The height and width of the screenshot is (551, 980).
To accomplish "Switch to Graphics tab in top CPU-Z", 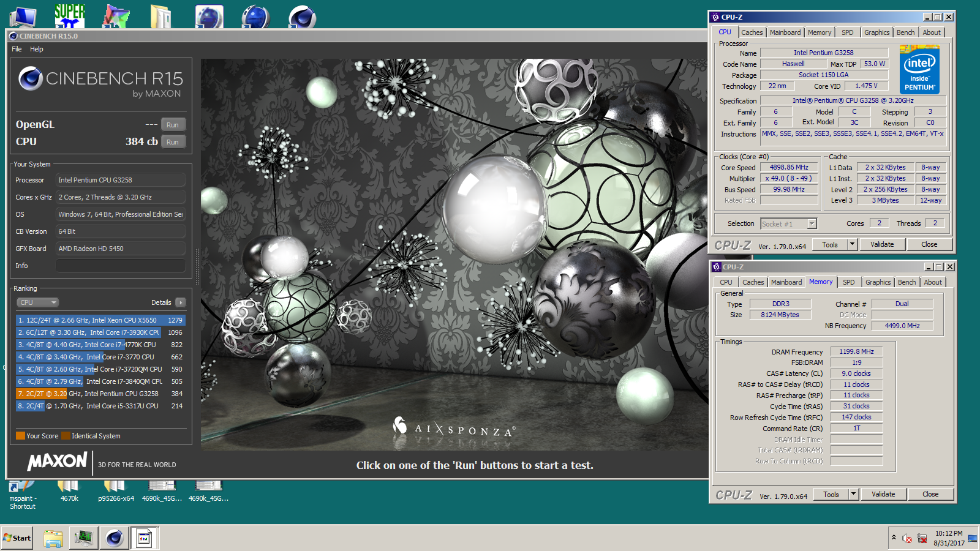I will (x=876, y=32).
